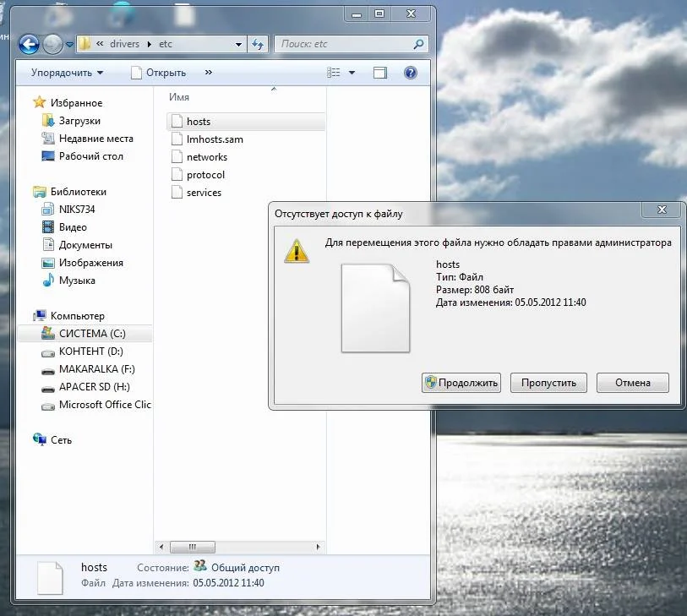Click Открыть in the toolbar

(159, 73)
